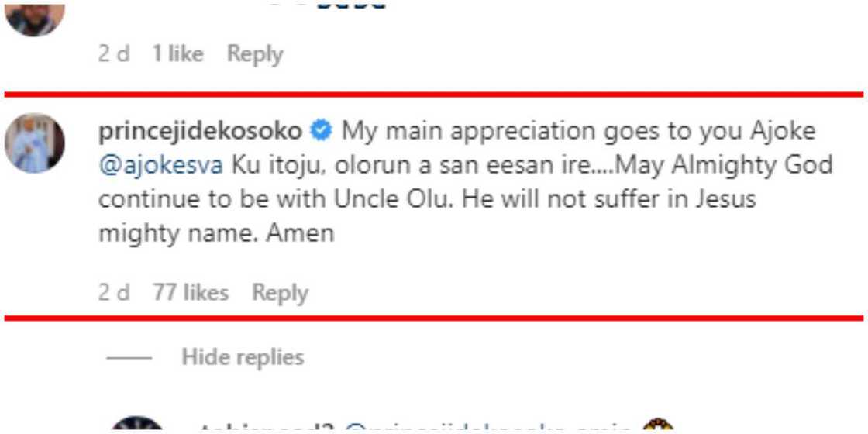Open the bottom reply's dark profile avatar
This screenshot has height=434, width=868.
click(137, 426)
